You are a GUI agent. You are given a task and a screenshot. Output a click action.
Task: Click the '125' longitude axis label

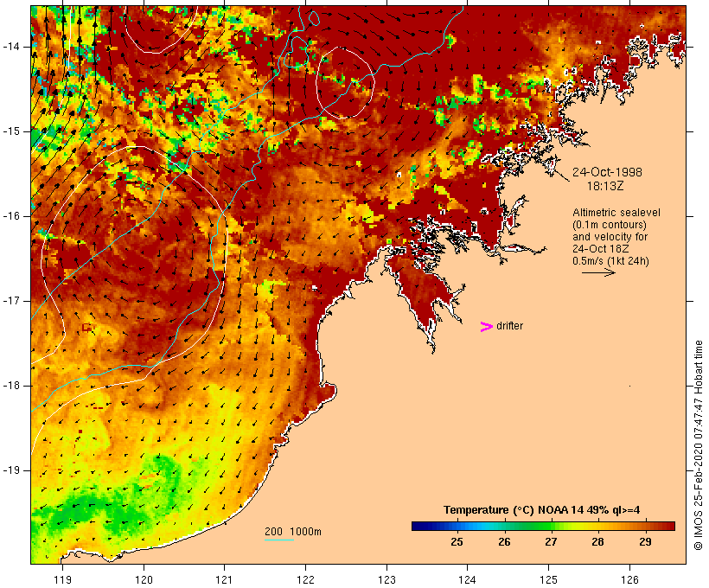549,579
